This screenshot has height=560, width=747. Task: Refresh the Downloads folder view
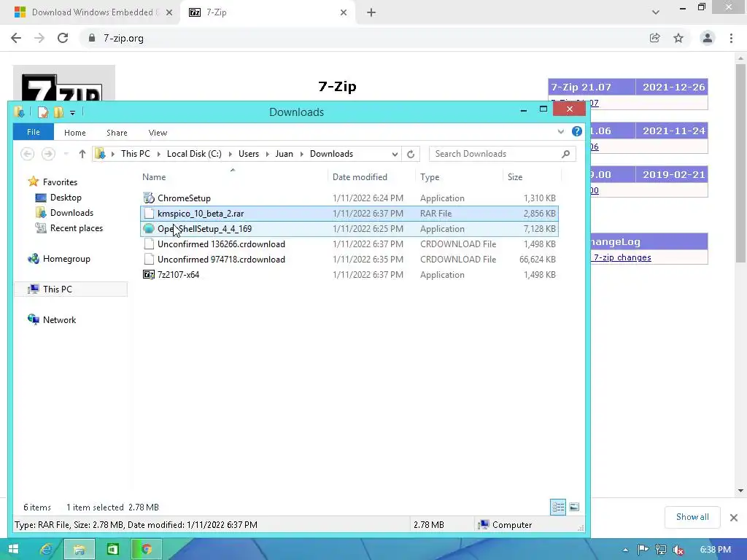point(411,155)
